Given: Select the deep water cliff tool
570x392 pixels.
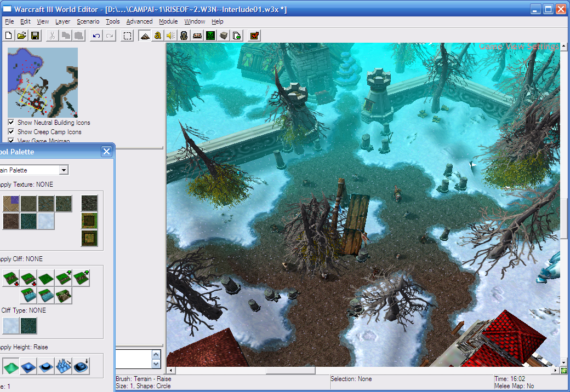Looking at the screenshot, I should [x=29, y=296].
